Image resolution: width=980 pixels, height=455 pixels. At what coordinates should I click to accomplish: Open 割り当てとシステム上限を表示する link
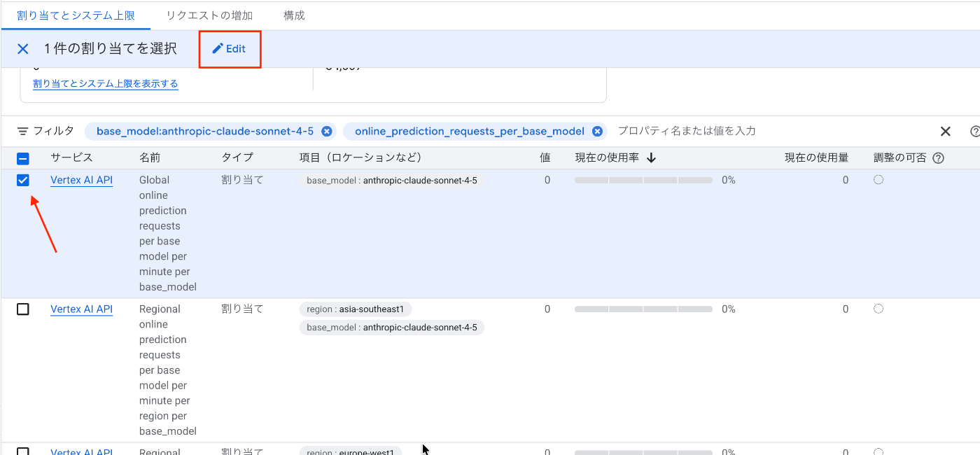(x=106, y=84)
